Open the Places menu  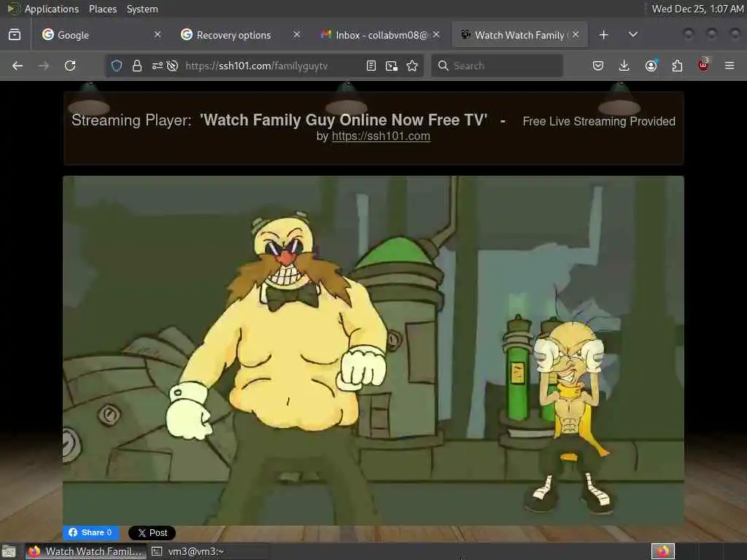pos(102,9)
